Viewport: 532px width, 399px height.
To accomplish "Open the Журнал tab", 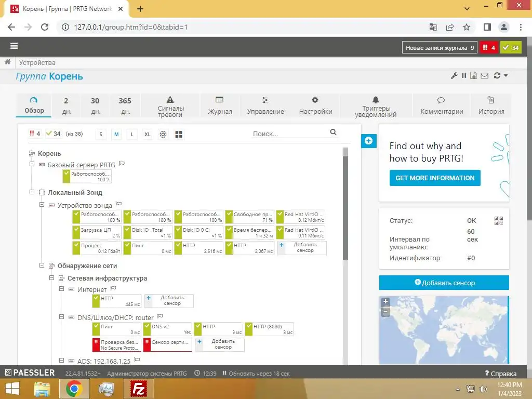I will pyautogui.click(x=220, y=105).
